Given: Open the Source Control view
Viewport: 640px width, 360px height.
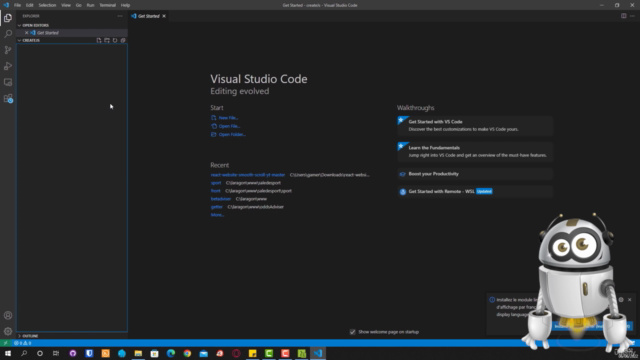Looking at the screenshot, I should [8, 50].
